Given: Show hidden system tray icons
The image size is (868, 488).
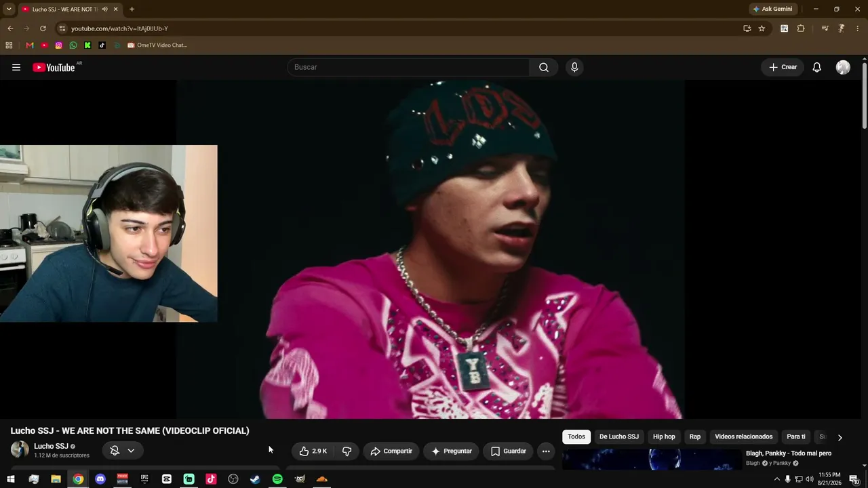Looking at the screenshot, I should click(776, 479).
